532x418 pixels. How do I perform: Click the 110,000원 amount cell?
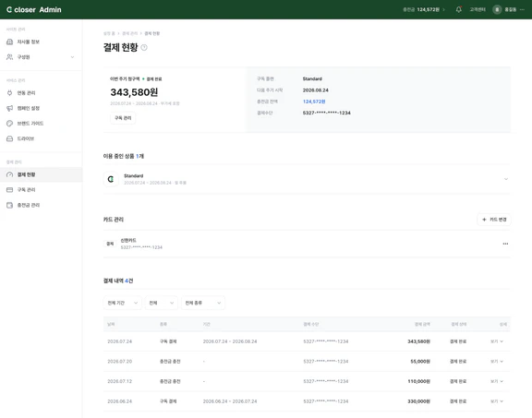pos(418,381)
